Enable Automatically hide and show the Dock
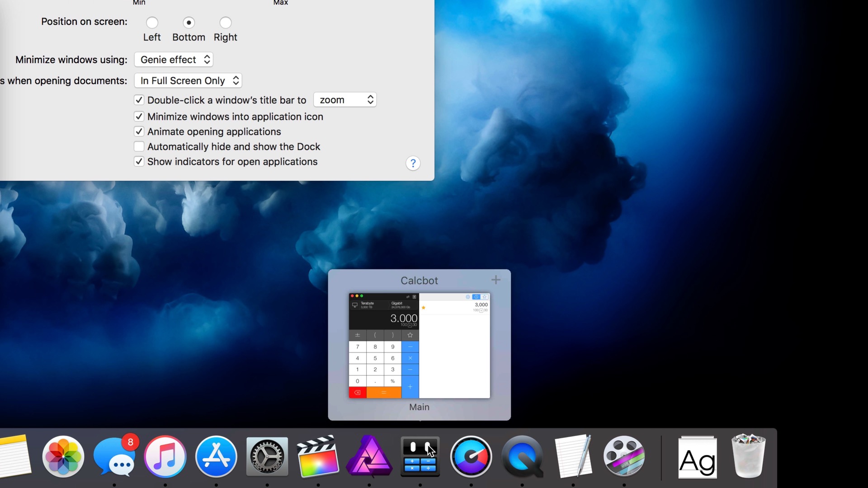The width and height of the screenshot is (868, 488). pyautogui.click(x=140, y=146)
